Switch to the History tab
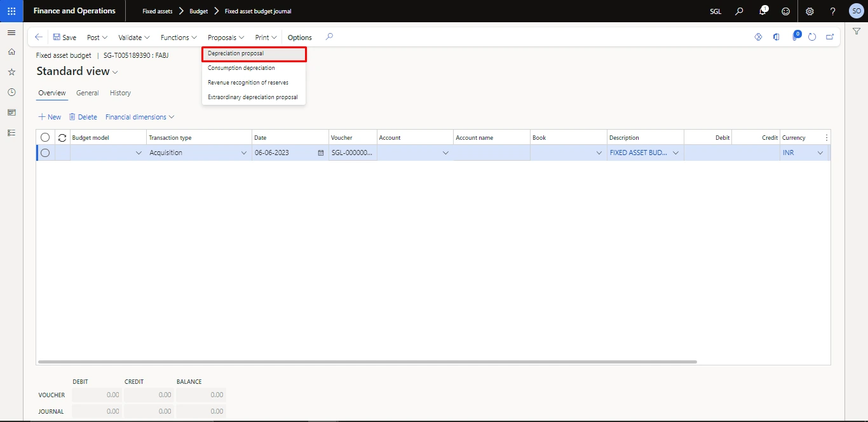Image resolution: width=868 pixels, height=422 pixels. point(120,93)
